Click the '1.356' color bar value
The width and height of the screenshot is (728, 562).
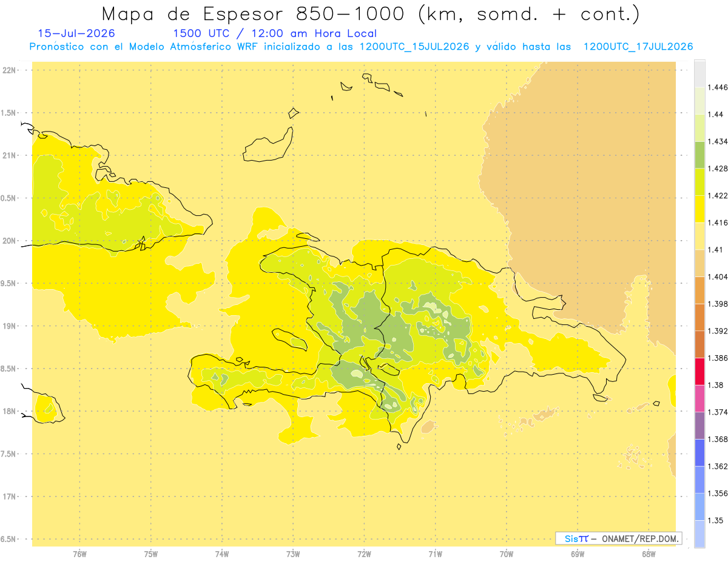coord(718,493)
